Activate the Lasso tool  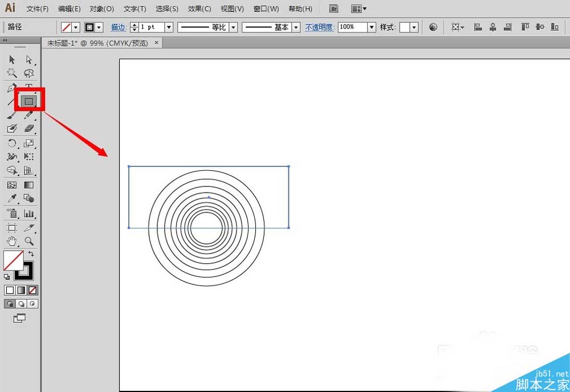28,73
